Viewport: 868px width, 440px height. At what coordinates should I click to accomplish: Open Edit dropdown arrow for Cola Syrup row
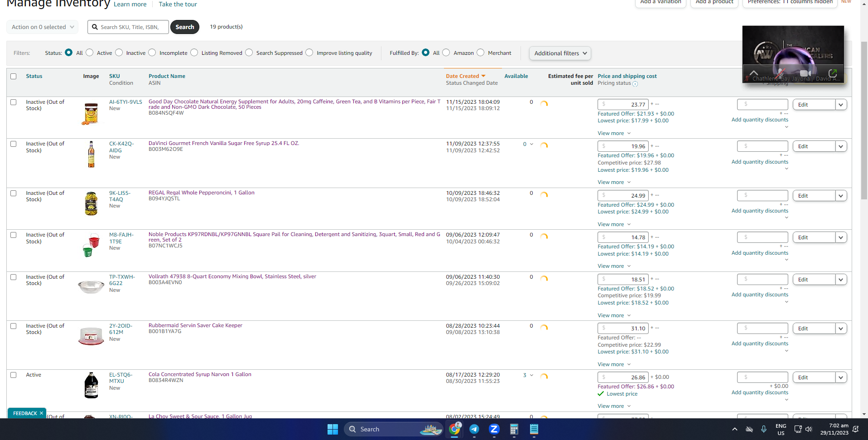point(841,377)
